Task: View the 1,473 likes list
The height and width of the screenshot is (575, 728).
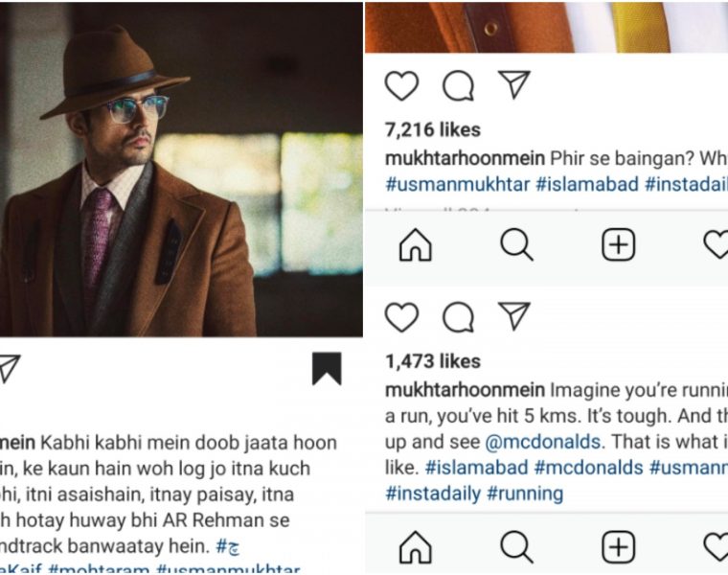Action: pos(432,361)
